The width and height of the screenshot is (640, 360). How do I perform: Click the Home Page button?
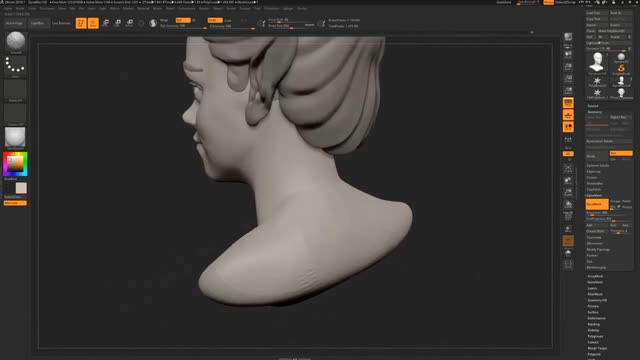click(x=15, y=23)
